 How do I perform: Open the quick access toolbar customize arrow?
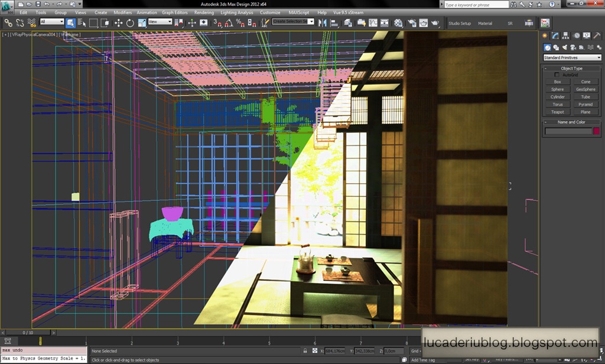click(80, 4)
